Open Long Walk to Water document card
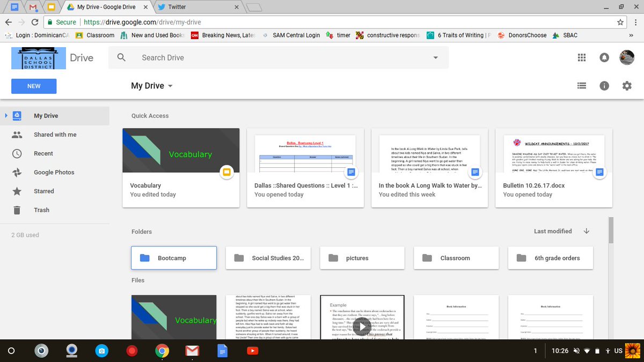 [429, 167]
